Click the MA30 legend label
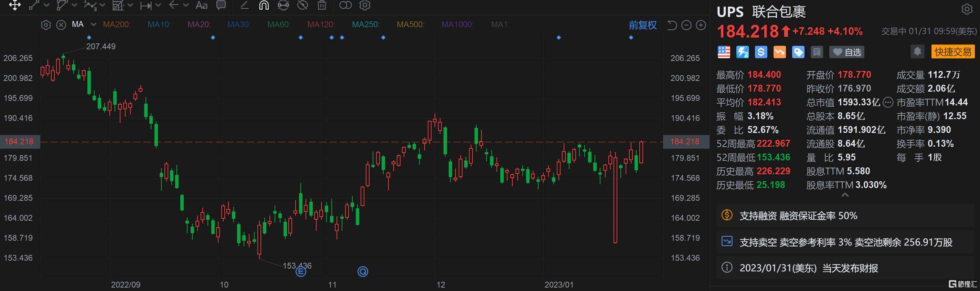 pyautogui.click(x=239, y=25)
